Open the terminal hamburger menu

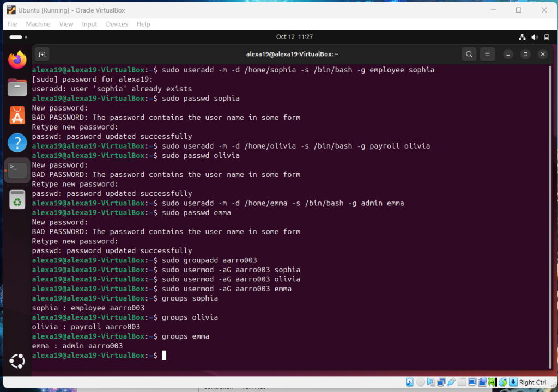tap(487, 54)
